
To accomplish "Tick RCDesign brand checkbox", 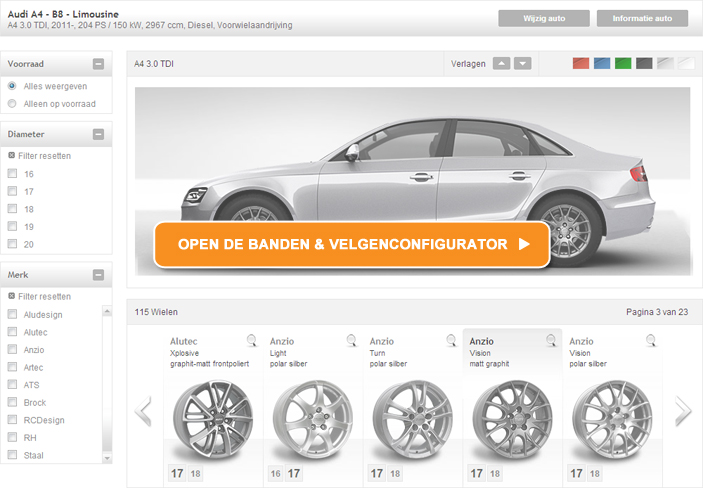I will pos(13,419).
